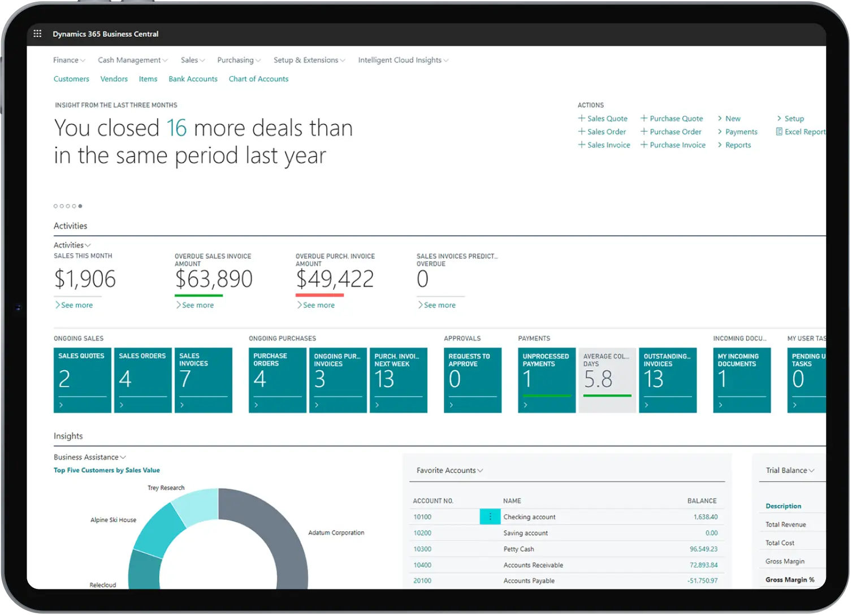
Task: Open the Business Assistance dropdown
Action: pos(90,457)
